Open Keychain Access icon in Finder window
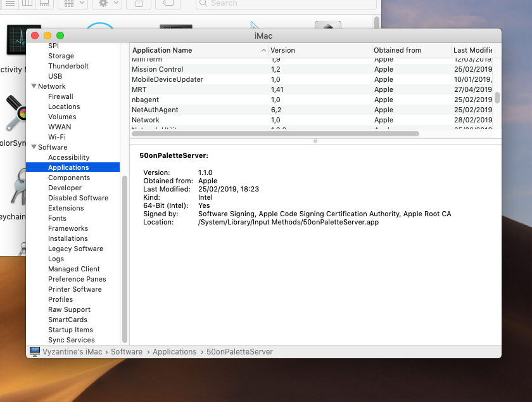The height and width of the screenshot is (402, 532). (18, 187)
